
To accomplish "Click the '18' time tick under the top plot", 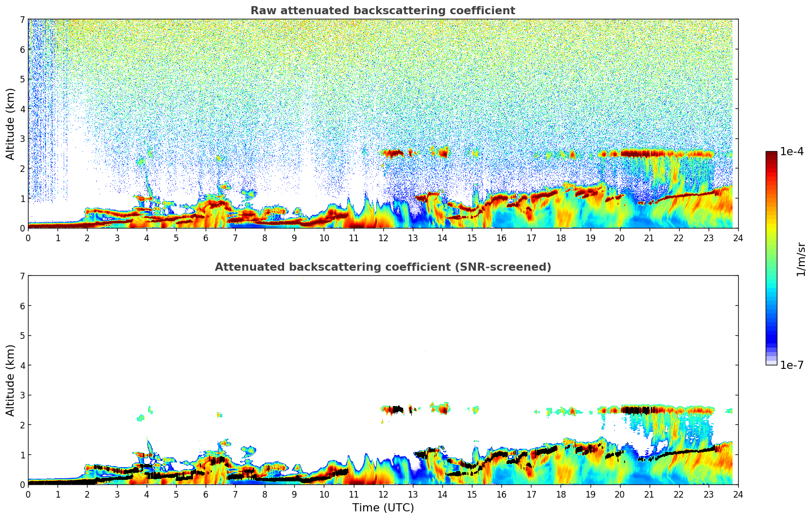I will 561,238.
